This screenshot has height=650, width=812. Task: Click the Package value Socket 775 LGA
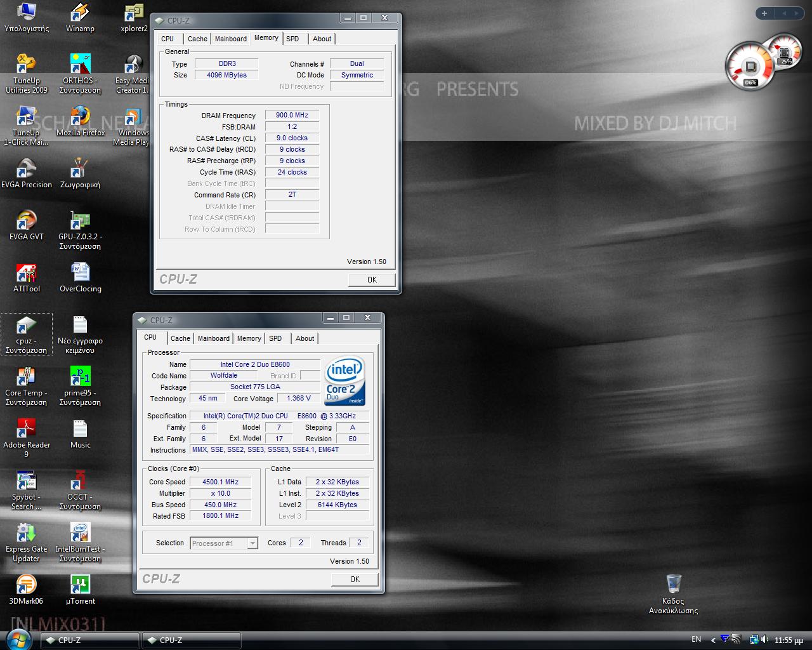pos(255,387)
